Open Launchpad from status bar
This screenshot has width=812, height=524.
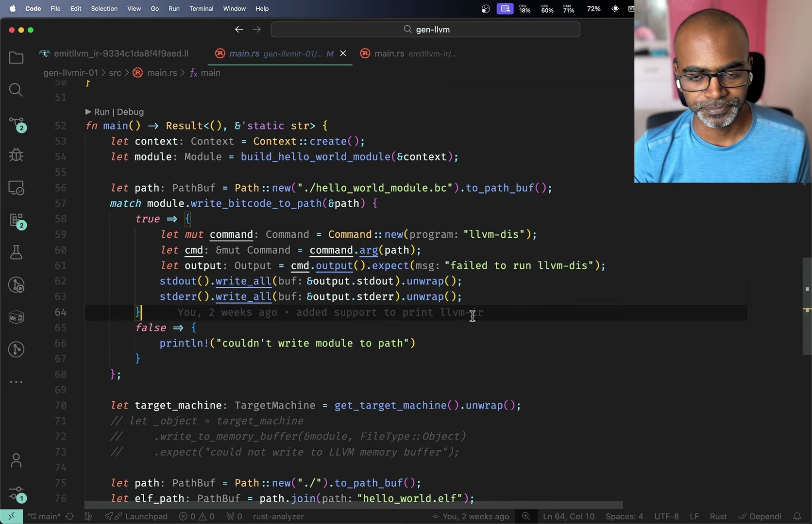click(136, 516)
